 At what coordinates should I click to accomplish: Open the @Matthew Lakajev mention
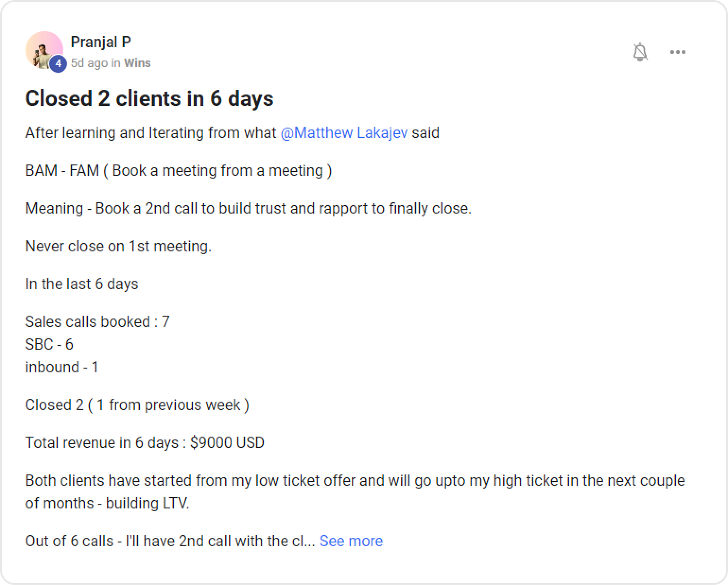344,133
